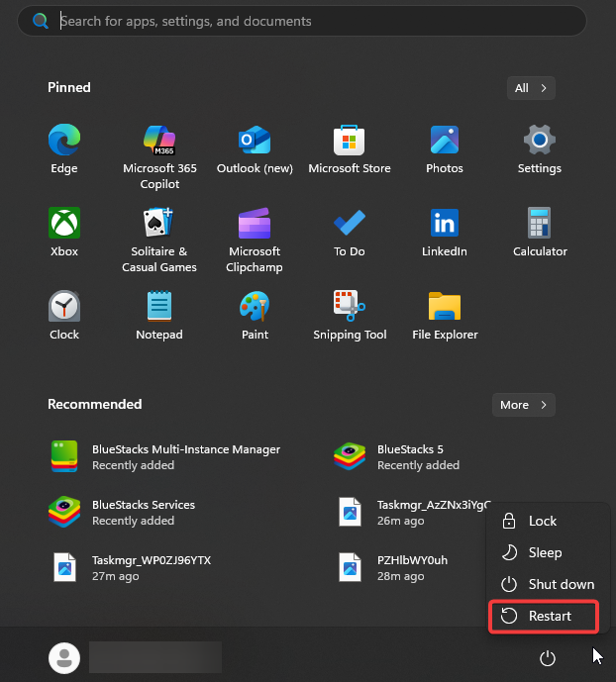The height and width of the screenshot is (682, 616).
Task: Show More recommended items
Action: [523, 405]
